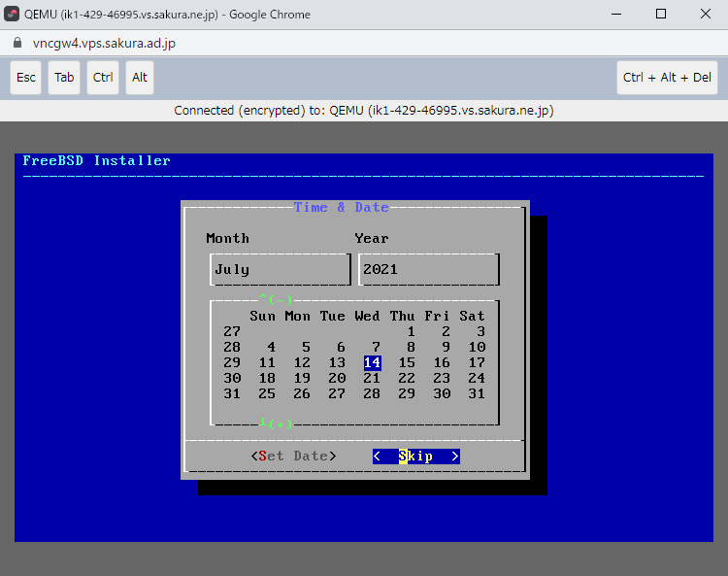This screenshot has height=576, width=728.
Task: Click the vncgw4.vps.sakura.ad.jp address text
Action: point(104,43)
